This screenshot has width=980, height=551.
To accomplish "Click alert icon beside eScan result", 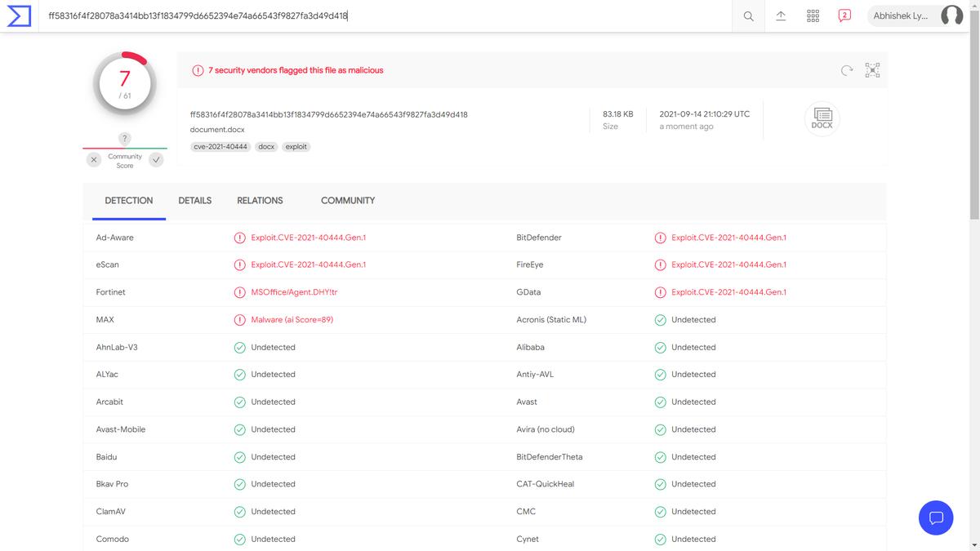I will (x=239, y=265).
